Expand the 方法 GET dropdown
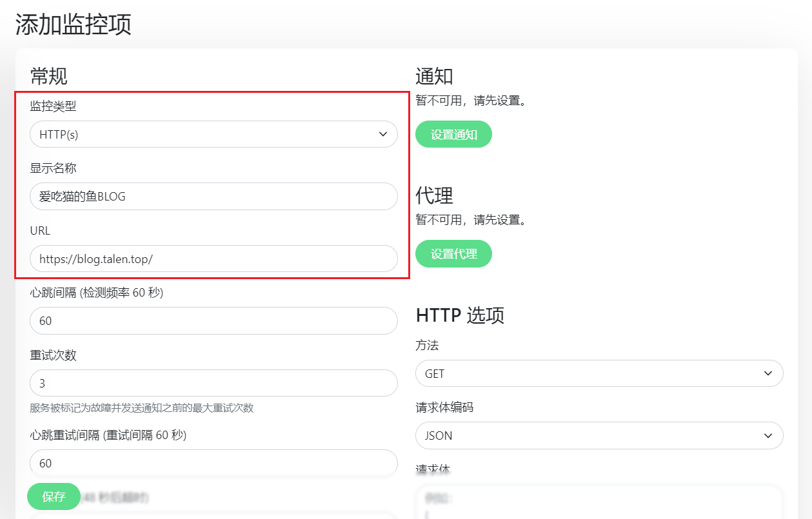Screen dimensions: 812x519 pyautogui.click(x=599, y=373)
